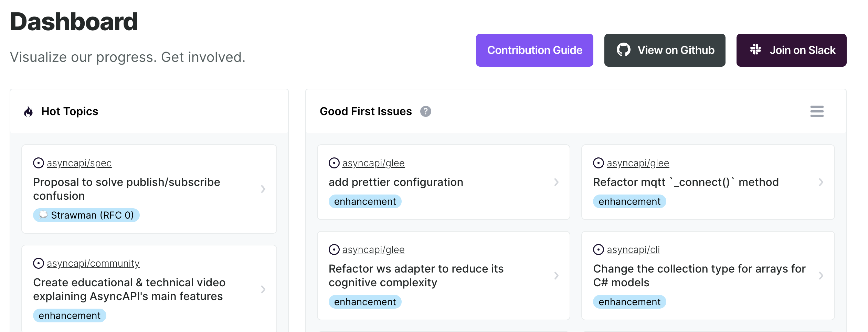Click the issue icon beside asyncapi/community
The height and width of the screenshot is (332, 868).
39,263
